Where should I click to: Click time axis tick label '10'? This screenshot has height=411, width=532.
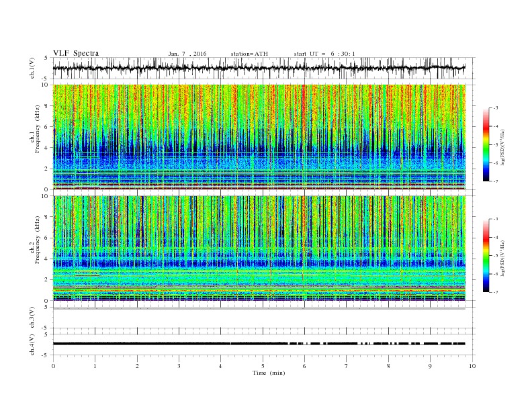pos(472,366)
